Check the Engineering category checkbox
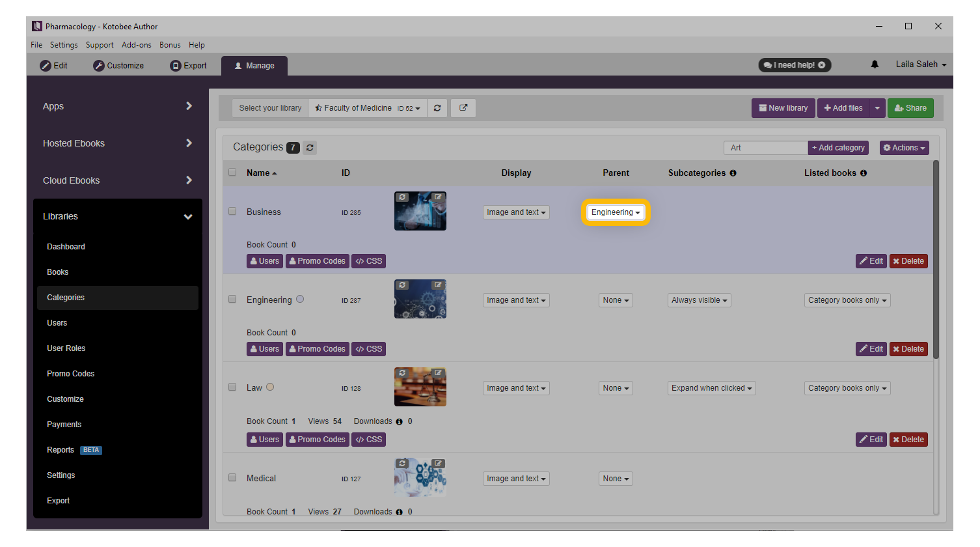 tap(232, 300)
